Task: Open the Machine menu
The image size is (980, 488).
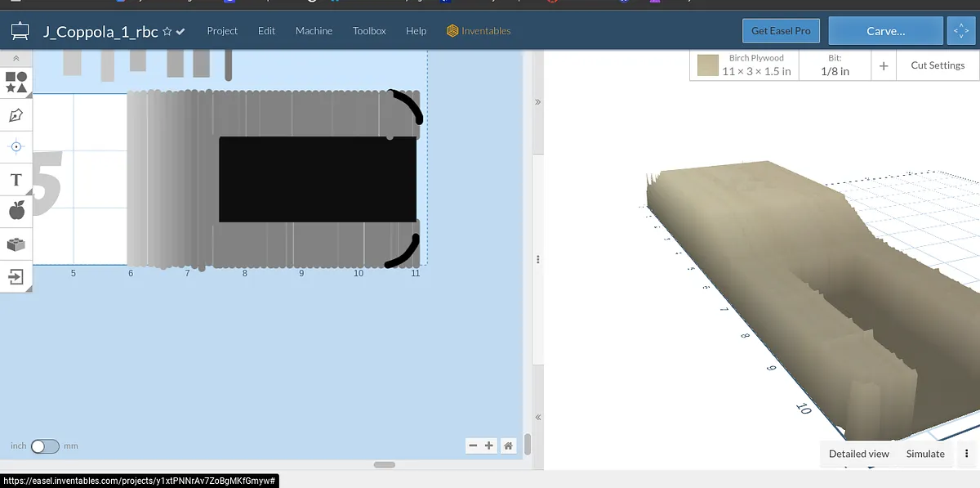Action: pos(314,31)
